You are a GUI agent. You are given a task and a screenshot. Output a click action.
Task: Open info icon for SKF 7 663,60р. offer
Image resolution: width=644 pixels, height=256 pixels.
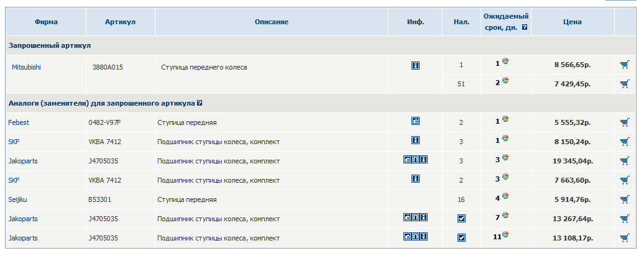[x=415, y=179]
